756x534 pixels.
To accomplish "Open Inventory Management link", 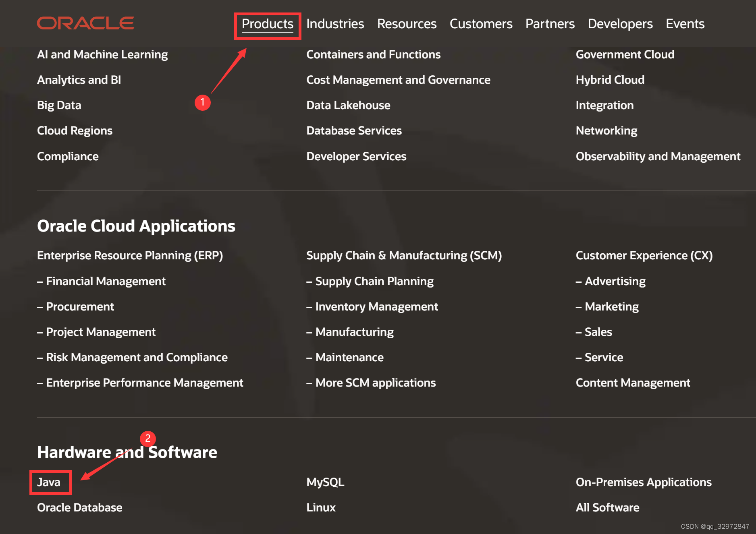I will (x=372, y=306).
